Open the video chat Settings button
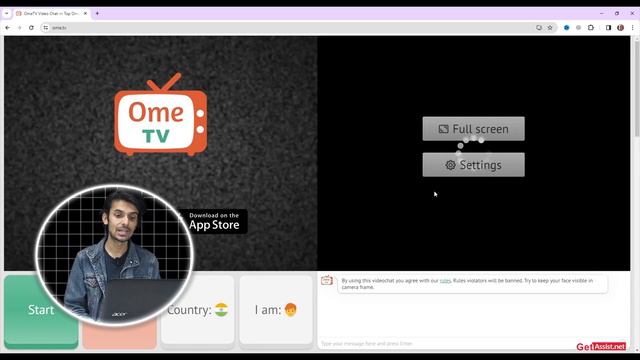The height and width of the screenshot is (360, 640). (x=473, y=165)
